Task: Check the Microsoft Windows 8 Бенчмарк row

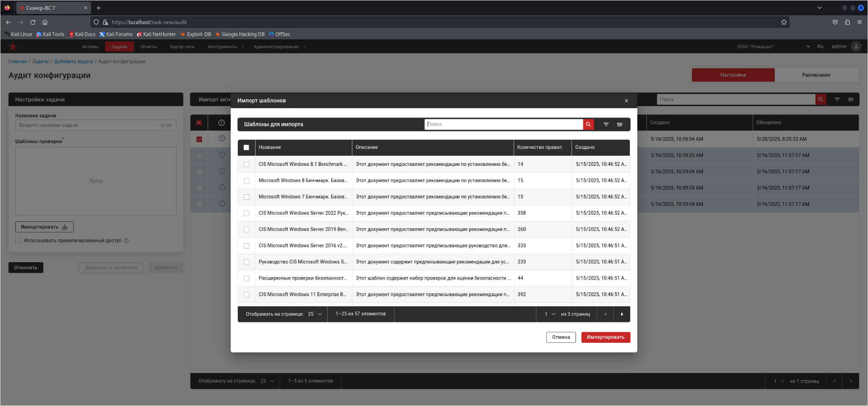Action: [247, 181]
